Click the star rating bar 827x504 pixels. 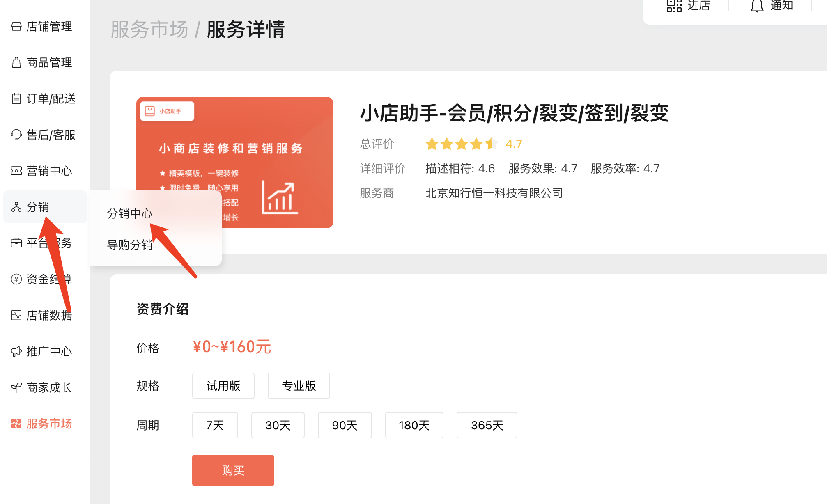pyautogui.click(x=462, y=144)
